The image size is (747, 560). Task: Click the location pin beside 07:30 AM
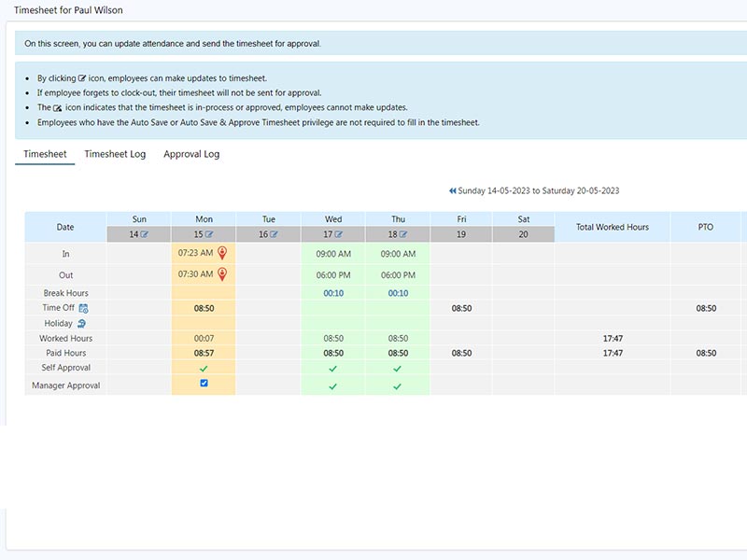[x=222, y=274]
